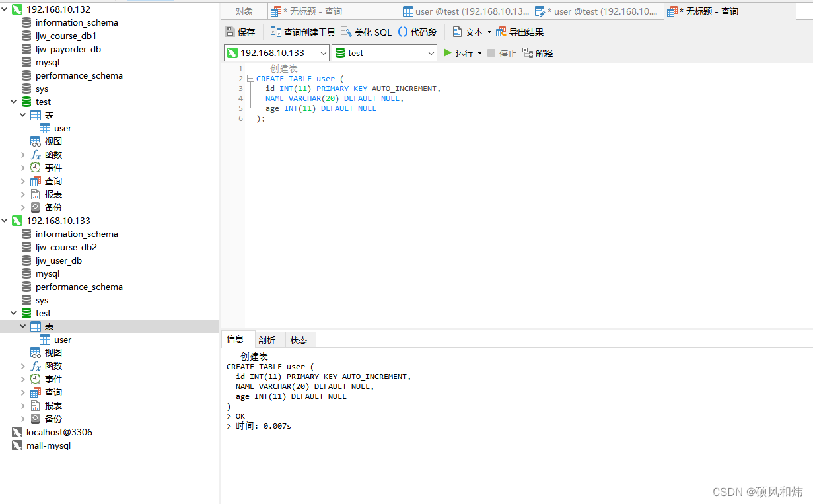Expand 备份 under 192.168.10.132 test
The image size is (813, 504).
pyautogui.click(x=23, y=207)
